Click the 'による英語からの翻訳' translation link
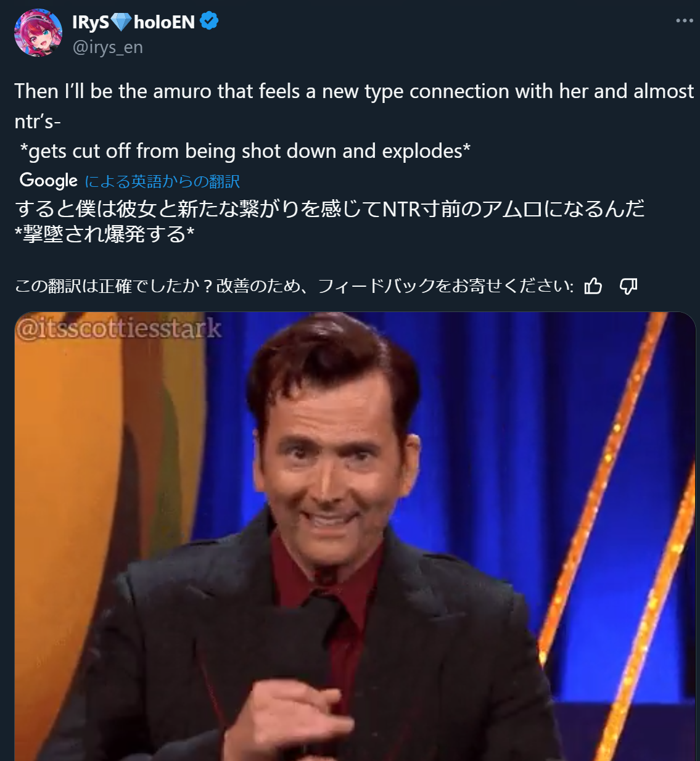 (x=162, y=181)
